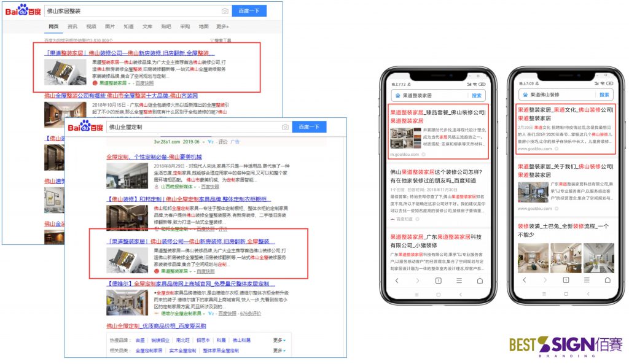Expand the arrow after 果道整装家居 in the 佛山家居整装 result
Image resolution: width=629 pixels, height=364 pixels.
pos(129,83)
